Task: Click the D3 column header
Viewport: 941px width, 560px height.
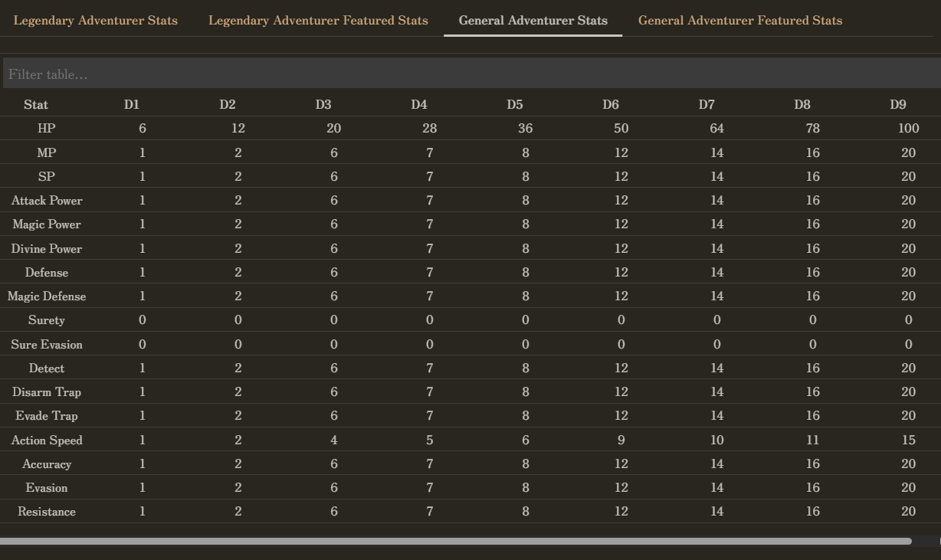Action: pyautogui.click(x=323, y=105)
